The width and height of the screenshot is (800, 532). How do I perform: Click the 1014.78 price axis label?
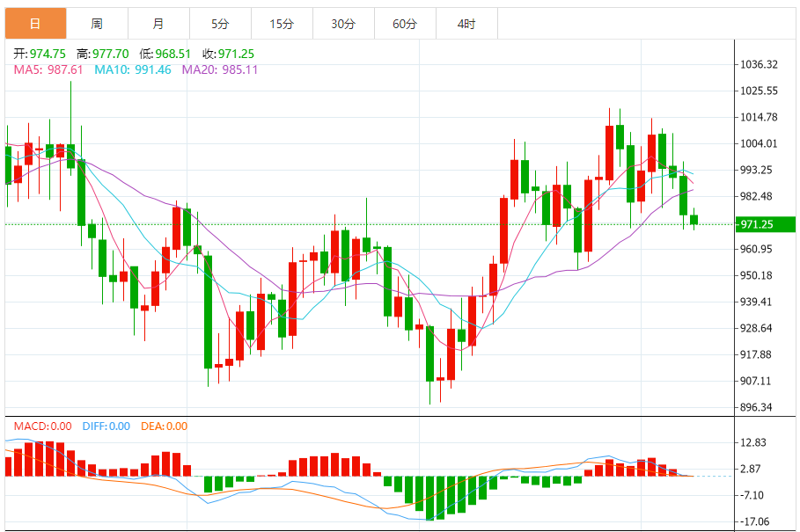(x=760, y=117)
